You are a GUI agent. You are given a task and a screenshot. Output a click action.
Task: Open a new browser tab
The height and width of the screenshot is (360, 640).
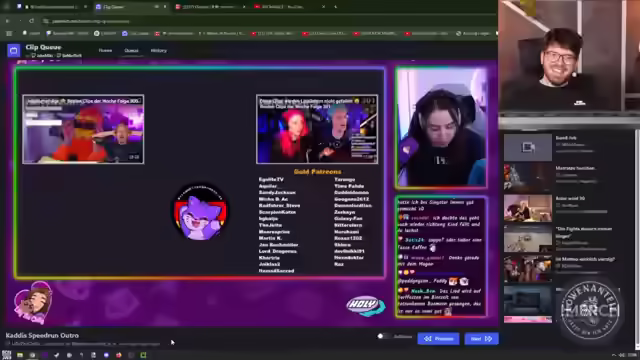coord(336,7)
